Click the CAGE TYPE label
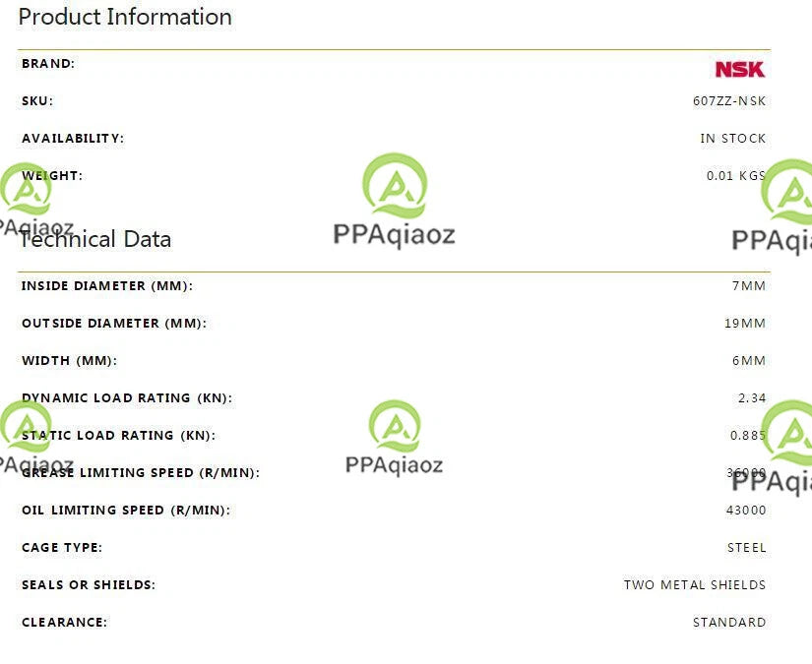This screenshot has width=812, height=664. (x=62, y=548)
